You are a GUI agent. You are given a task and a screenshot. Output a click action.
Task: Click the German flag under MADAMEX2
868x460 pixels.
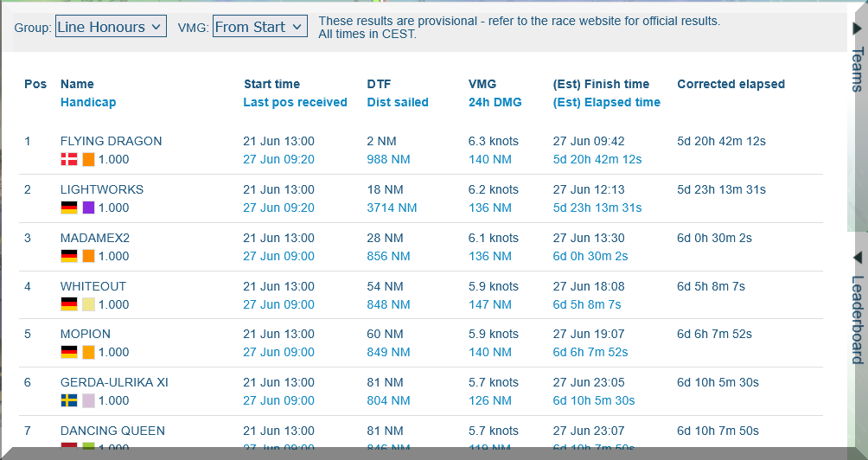tap(69, 256)
